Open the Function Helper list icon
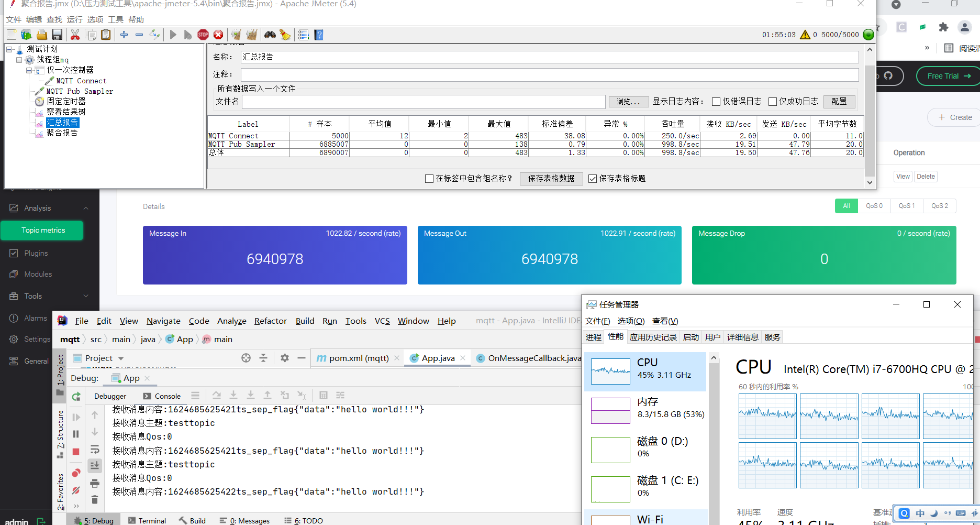Image resolution: width=980 pixels, height=525 pixels. pos(303,35)
